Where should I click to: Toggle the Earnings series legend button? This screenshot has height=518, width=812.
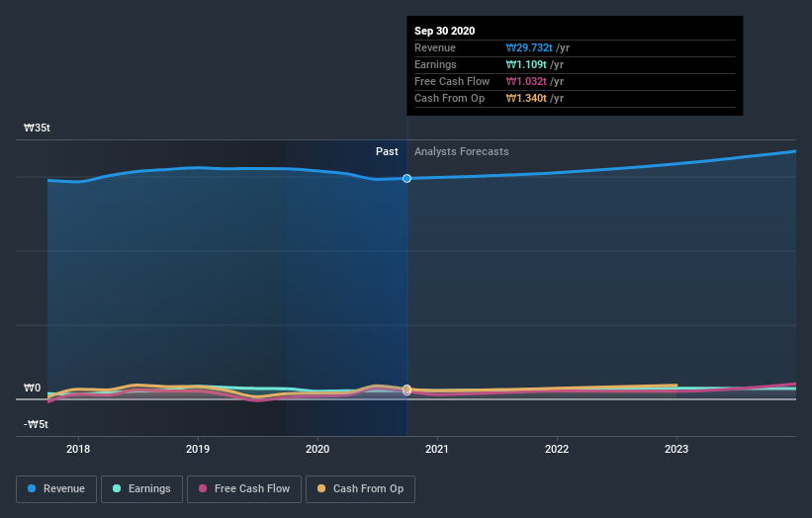(x=141, y=489)
